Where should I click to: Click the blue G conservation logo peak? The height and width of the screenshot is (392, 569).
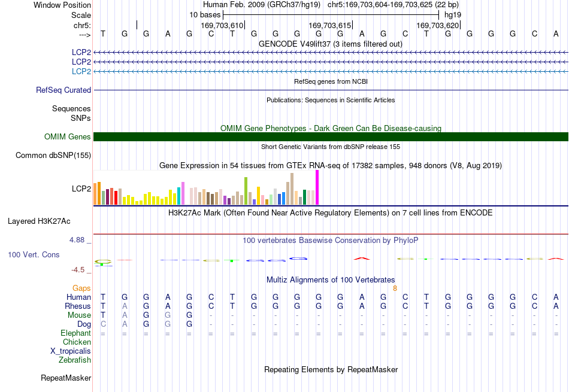point(298,259)
